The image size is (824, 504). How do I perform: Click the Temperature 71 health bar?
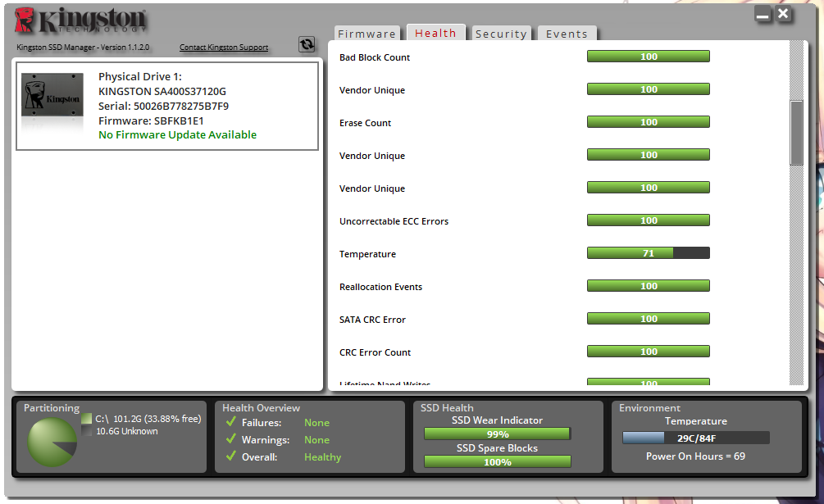pyautogui.click(x=649, y=253)
